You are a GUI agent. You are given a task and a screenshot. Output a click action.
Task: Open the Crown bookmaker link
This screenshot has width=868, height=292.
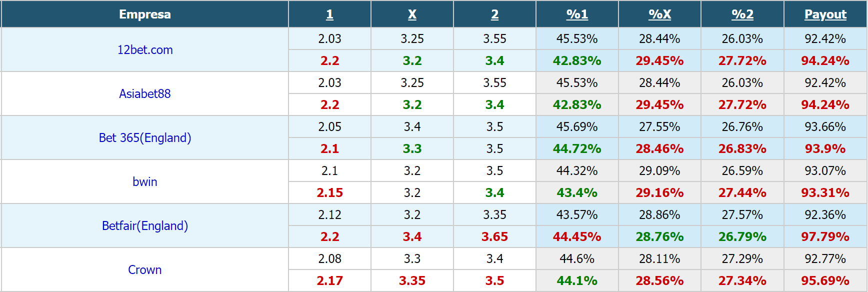point(145,270)
